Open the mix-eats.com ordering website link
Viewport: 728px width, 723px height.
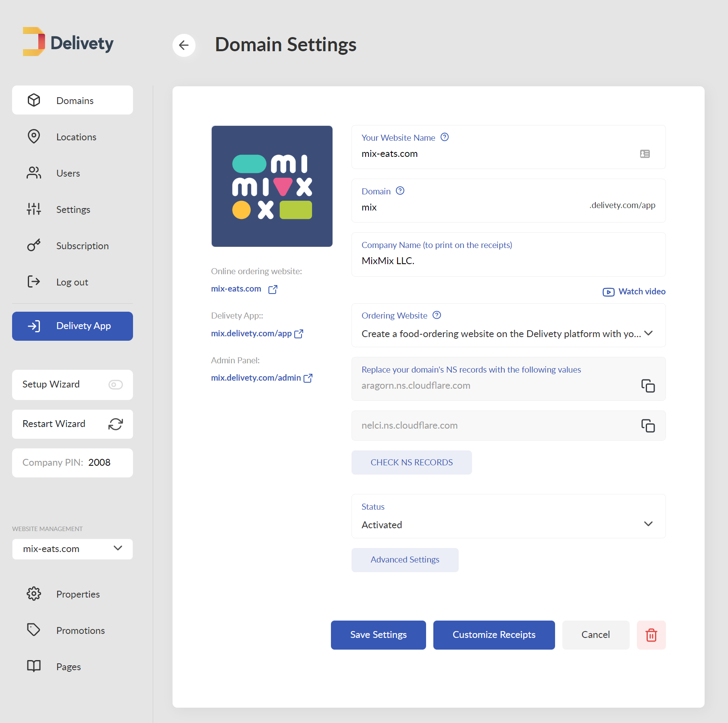[236, 289]
